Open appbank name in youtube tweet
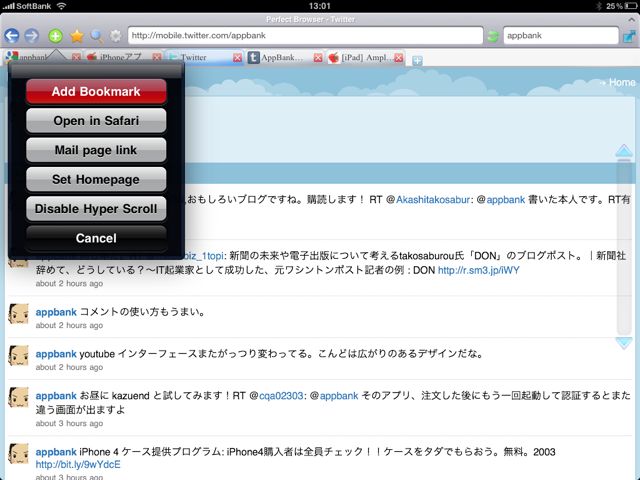The height and width of the screenshot is (480, 640). click(56, 354)
